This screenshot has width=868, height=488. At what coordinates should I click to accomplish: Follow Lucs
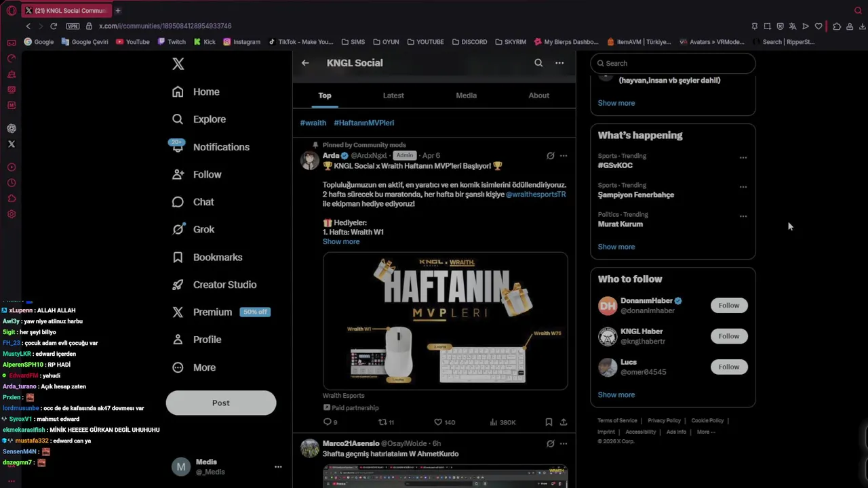point(729,367)
